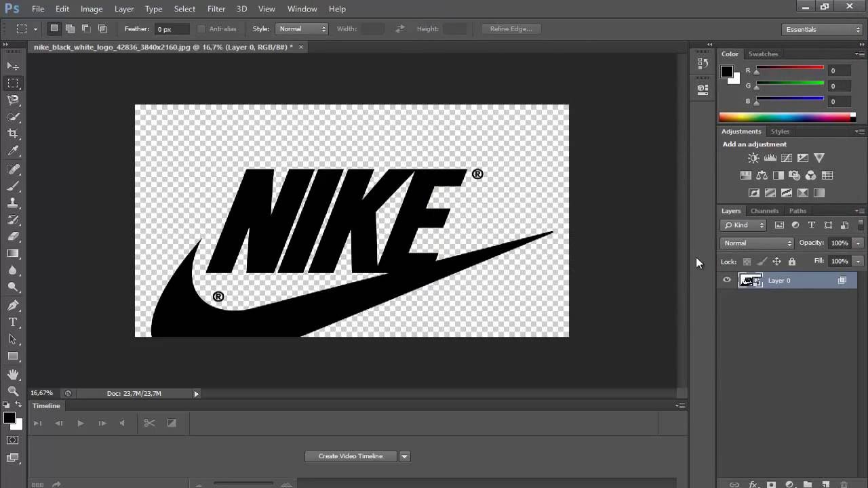This screenshot has width=868, height=488.
Task: Select the Gradient tool
Action: point(13,253)
